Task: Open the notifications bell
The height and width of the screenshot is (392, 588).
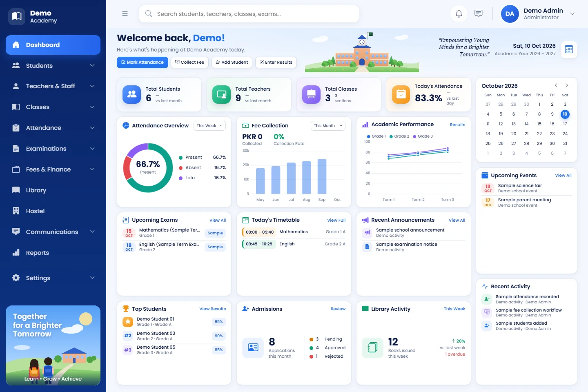Action: 459,14
